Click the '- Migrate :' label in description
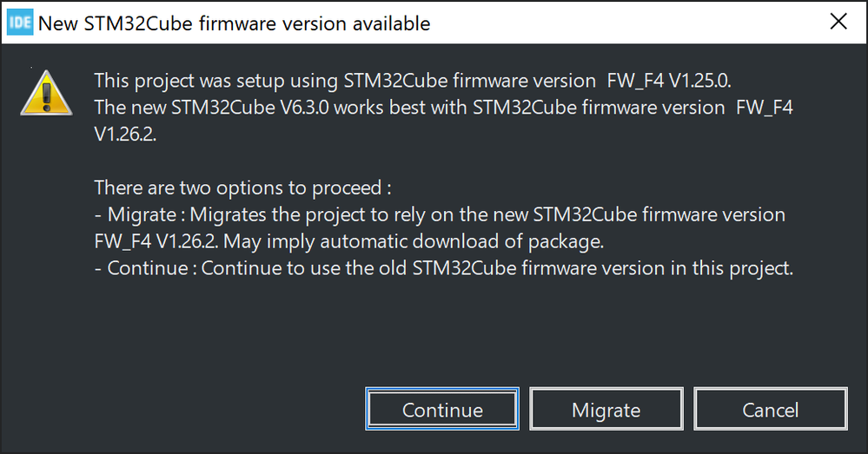 tap(136, 214)
